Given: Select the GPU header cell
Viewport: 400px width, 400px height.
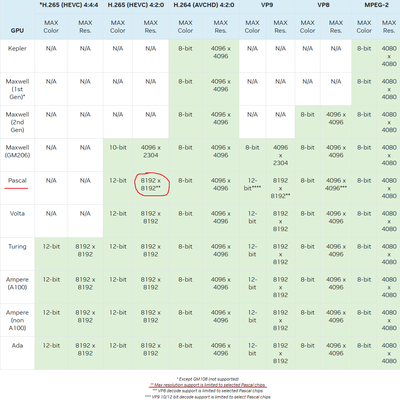Looking at the screenshot, I should (x=17, y=30).
